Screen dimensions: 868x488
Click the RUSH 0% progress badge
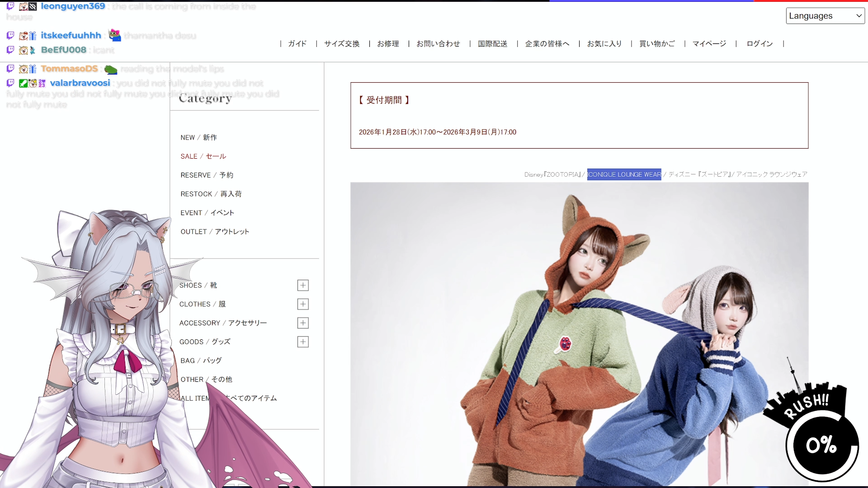point(821,444)
